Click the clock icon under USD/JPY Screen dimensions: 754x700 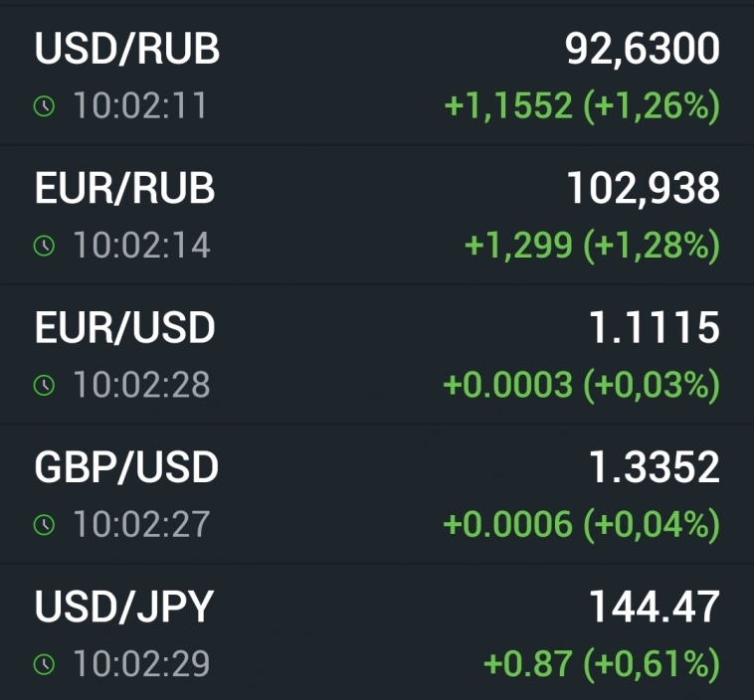click(x=44, y=664)
